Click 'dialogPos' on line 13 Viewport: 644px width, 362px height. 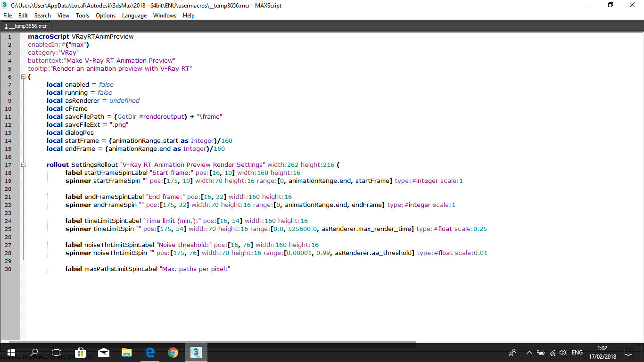(79, 132)
